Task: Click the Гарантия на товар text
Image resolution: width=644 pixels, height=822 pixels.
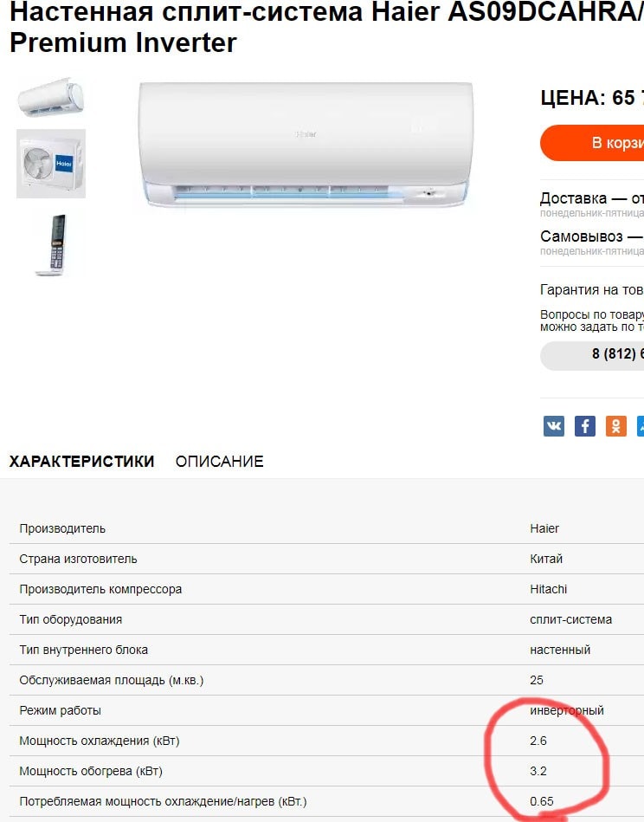Action: point(592,290)
